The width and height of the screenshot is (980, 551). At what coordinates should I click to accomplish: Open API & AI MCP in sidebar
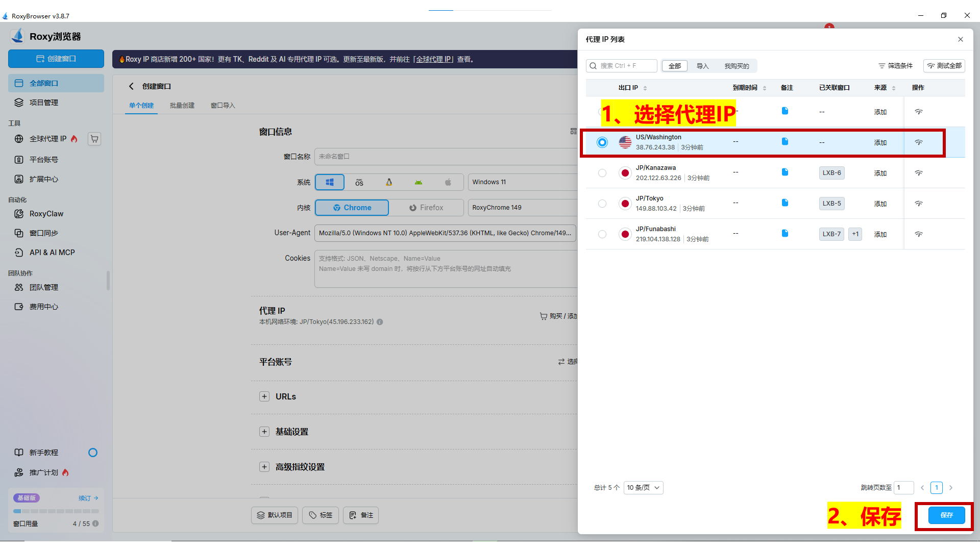click(56, 253)
